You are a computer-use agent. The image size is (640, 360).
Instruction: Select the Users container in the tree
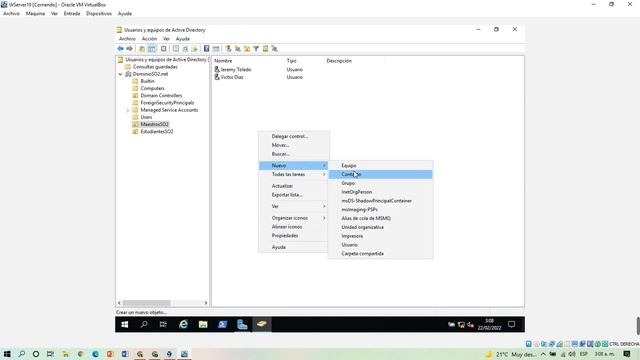(x=146, y=117)
